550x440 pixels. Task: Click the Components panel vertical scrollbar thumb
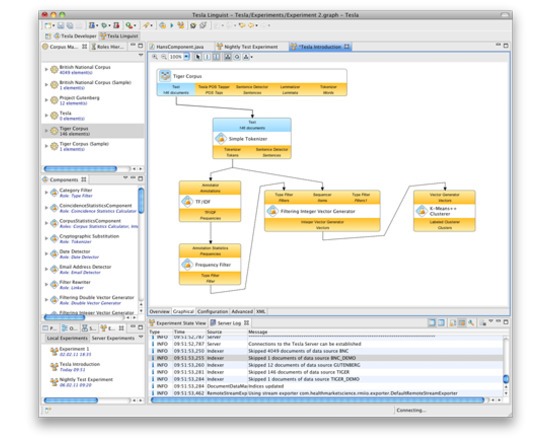(141, 201)
